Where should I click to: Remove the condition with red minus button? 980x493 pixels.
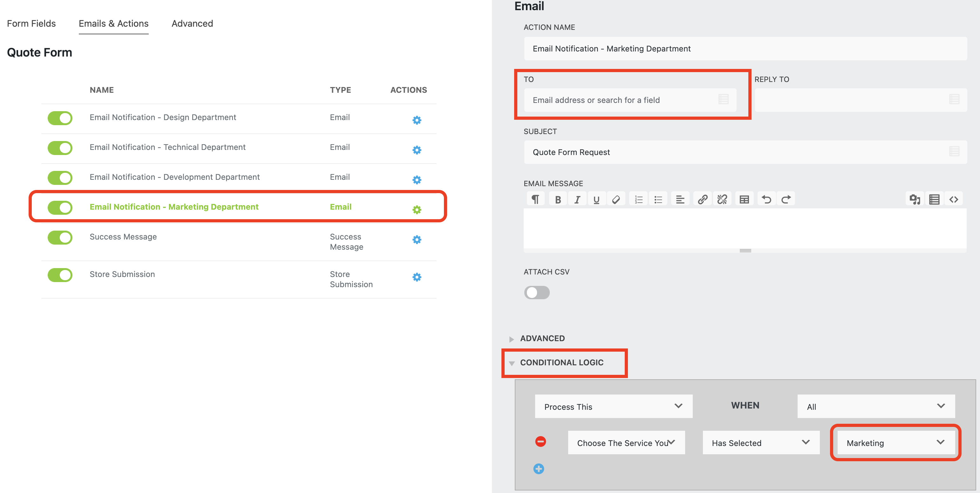pyautogui.click(x=540, y=441)
